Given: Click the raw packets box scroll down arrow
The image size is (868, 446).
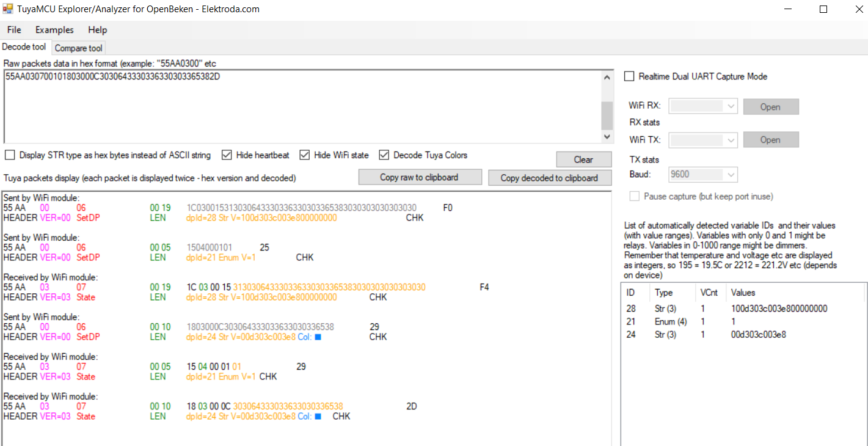Looking at the screenshot, I should [607, 137].
